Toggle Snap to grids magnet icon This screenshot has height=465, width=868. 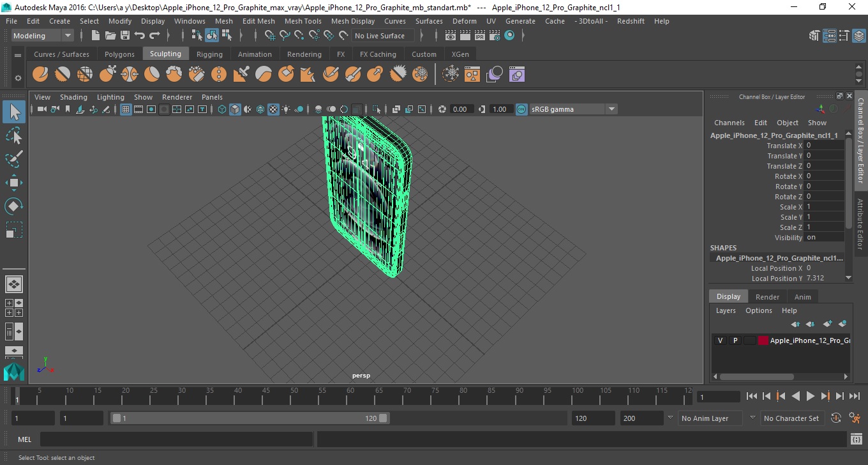270,36
